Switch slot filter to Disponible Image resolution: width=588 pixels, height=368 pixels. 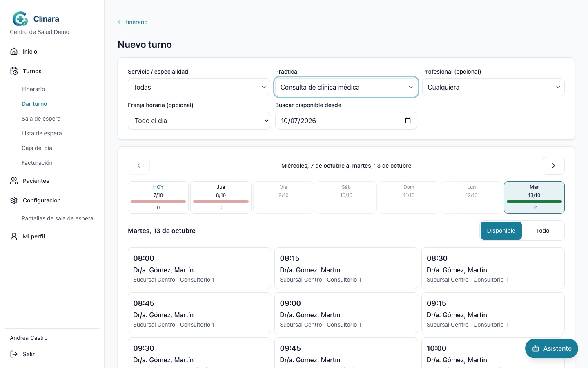click(501, 231)
